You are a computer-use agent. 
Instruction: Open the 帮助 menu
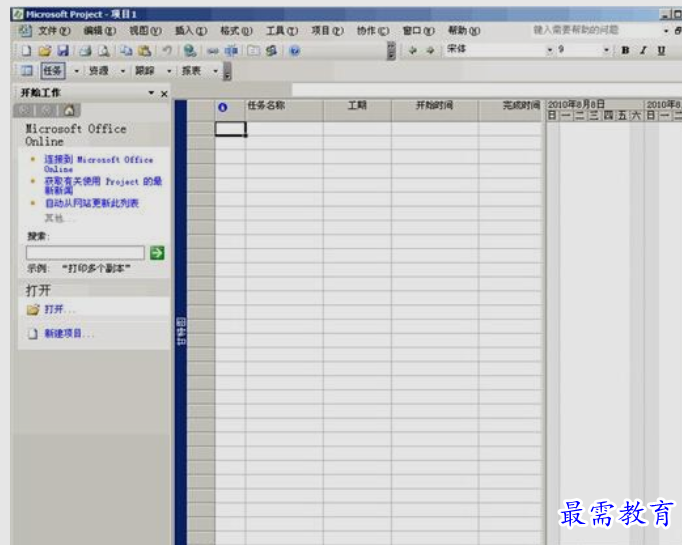pos(464,31)
